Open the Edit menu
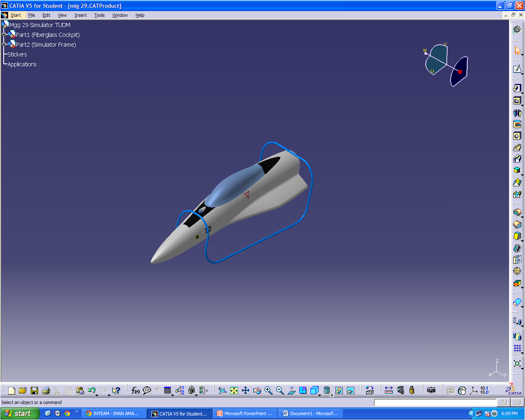Image resolution: width=525 pixels, height=420 pixels. point(46,15)
